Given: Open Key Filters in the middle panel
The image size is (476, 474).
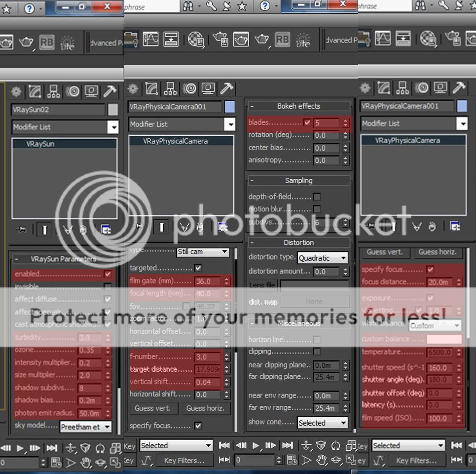Looking at the screenshot, I should [184, 460].
